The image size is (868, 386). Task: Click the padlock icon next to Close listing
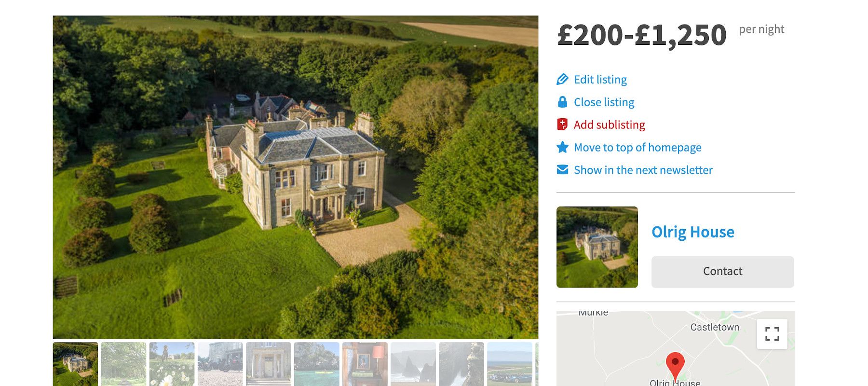pos(562,102)
